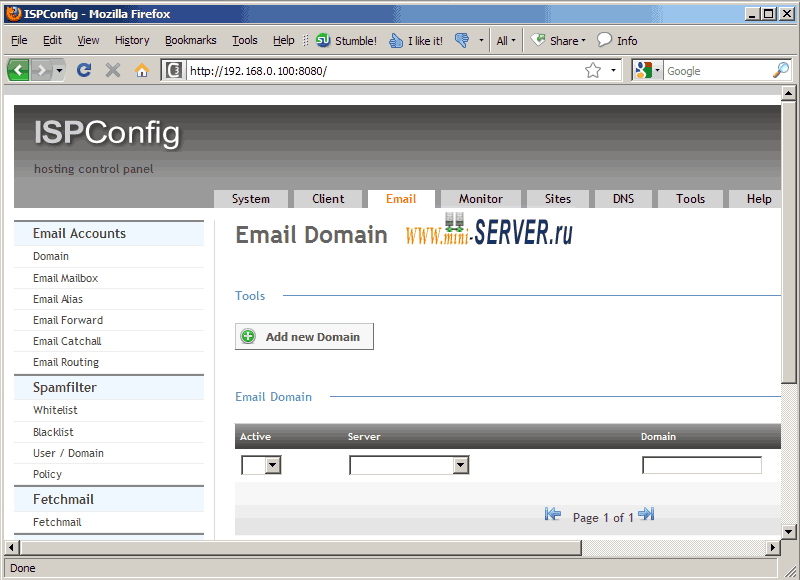
Task: Click the horizontal scrollbar thumb
Action: coord(301,548)
